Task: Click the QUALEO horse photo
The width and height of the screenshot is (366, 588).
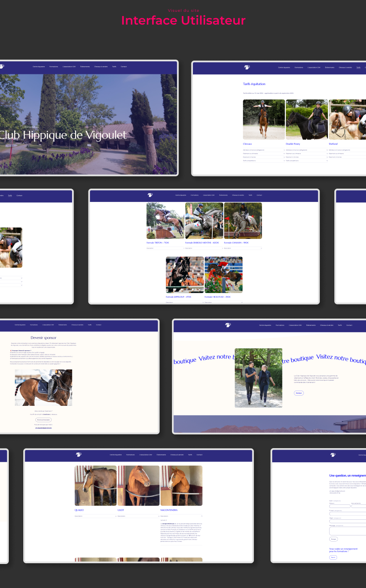Action: tap(96, 485)
